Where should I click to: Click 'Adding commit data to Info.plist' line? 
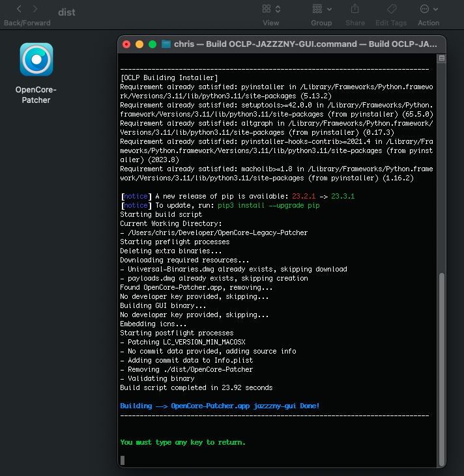(x=186, y=360)
